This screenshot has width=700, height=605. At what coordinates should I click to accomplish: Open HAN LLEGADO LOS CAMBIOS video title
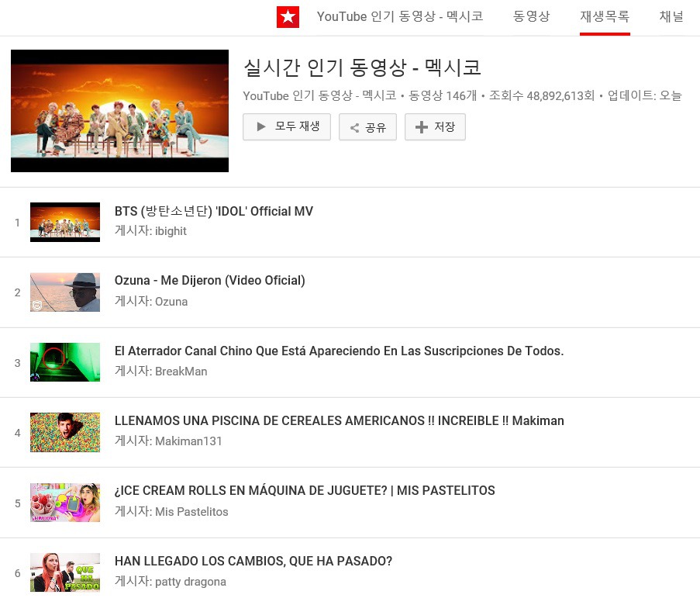[253, 561]
